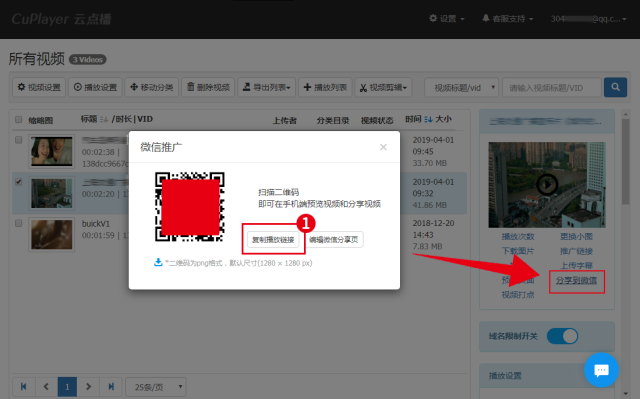Image resolution: width=640 pixels, height=399 pixels.
Task: Open 导出列表 export dropdown
Action: 267,87
